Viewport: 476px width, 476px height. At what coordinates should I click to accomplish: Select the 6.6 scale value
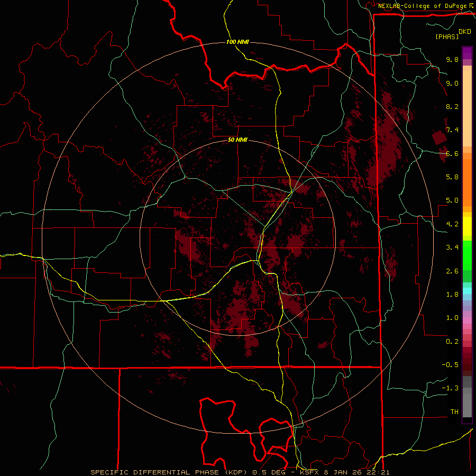(x=452, y=153)
